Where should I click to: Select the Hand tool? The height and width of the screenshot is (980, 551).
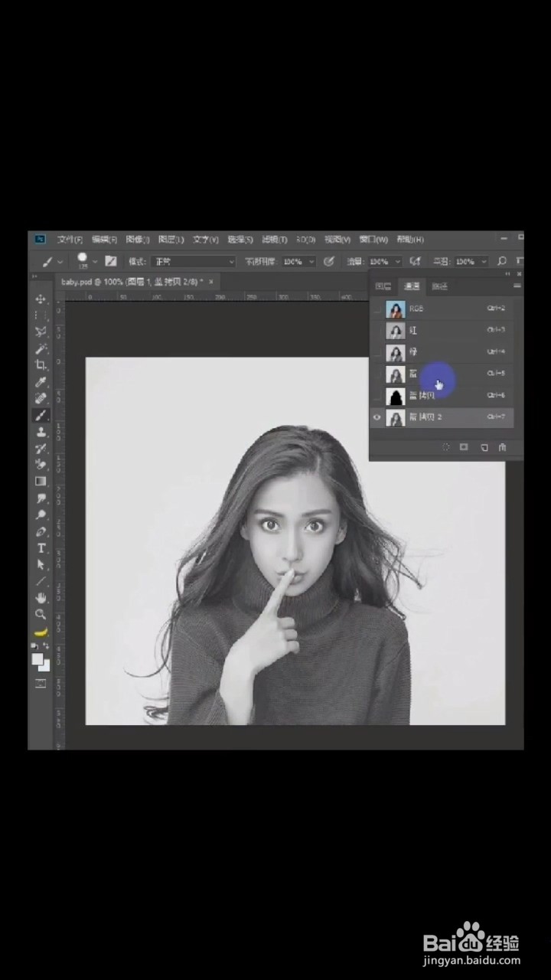pos(41,597)
